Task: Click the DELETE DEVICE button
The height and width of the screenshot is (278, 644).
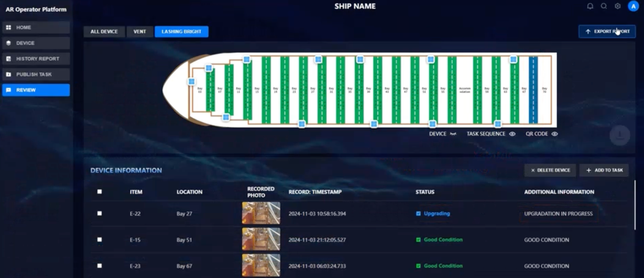Action: [x=550, y=170]
